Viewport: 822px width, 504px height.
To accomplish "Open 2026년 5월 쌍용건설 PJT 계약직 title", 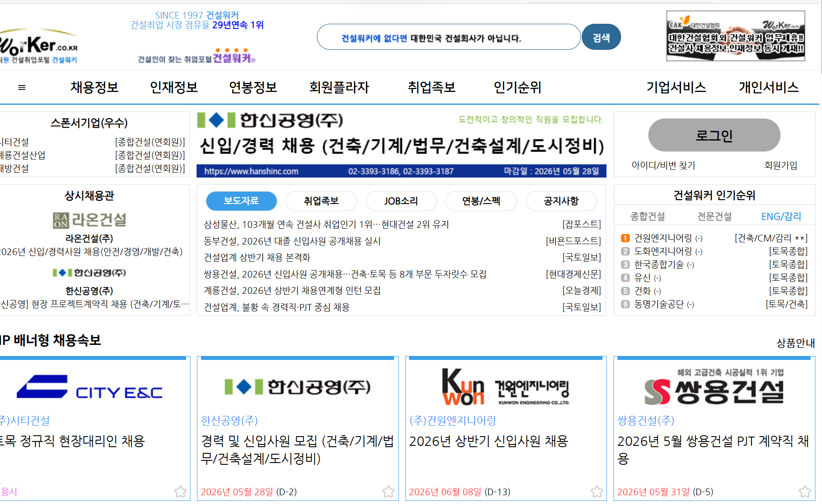I will click(713, 450).
